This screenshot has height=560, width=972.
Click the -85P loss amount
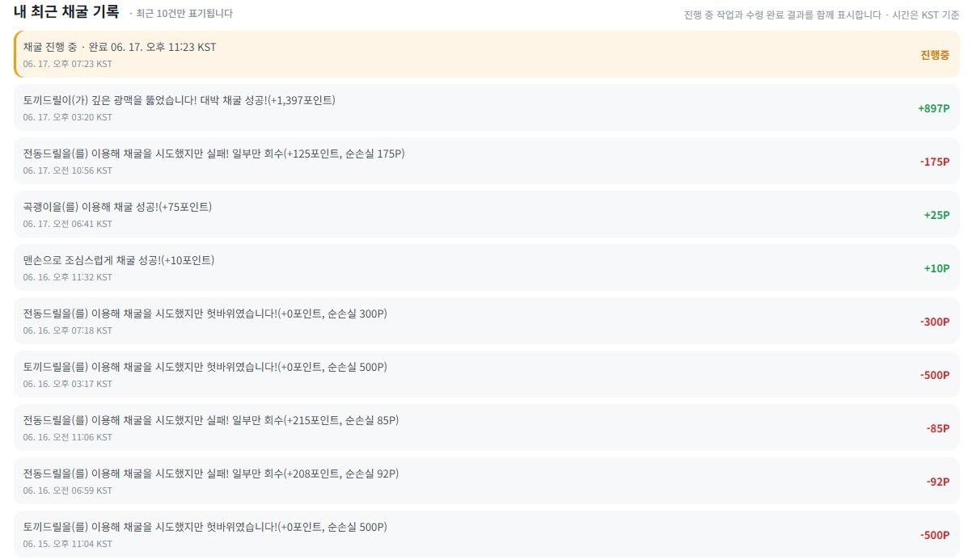[938, 428]
